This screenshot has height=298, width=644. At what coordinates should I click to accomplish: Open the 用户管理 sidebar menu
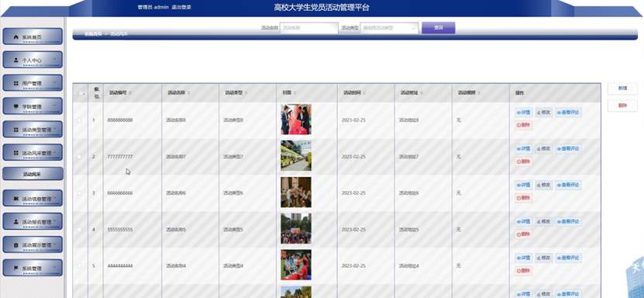[33, 83]
